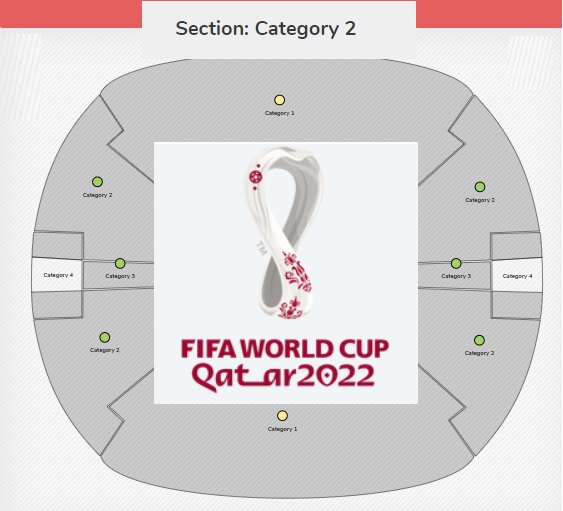Click the Category 1 label in the top stand
563x511 pixels.
pyautogui.click(x=279, y=113)
